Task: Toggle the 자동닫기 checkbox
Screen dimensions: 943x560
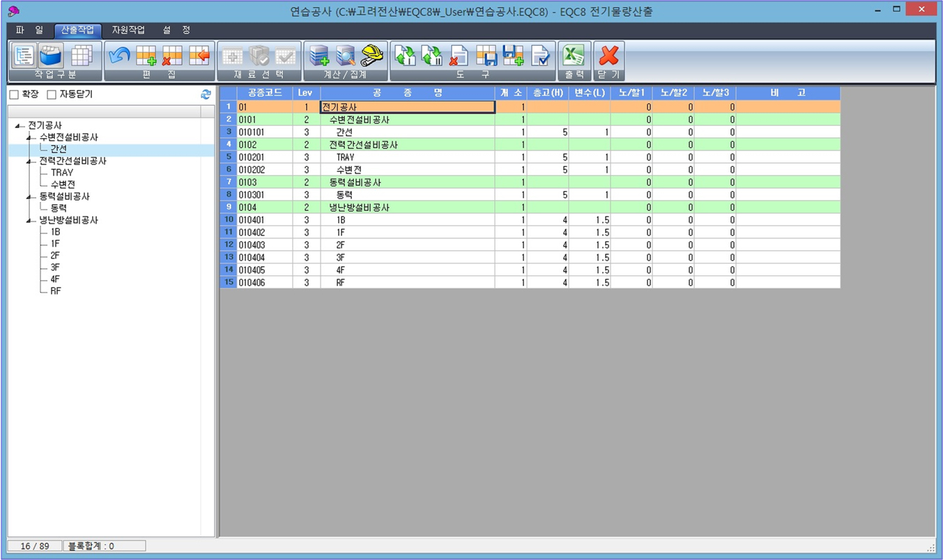Action: coord(51,95)
